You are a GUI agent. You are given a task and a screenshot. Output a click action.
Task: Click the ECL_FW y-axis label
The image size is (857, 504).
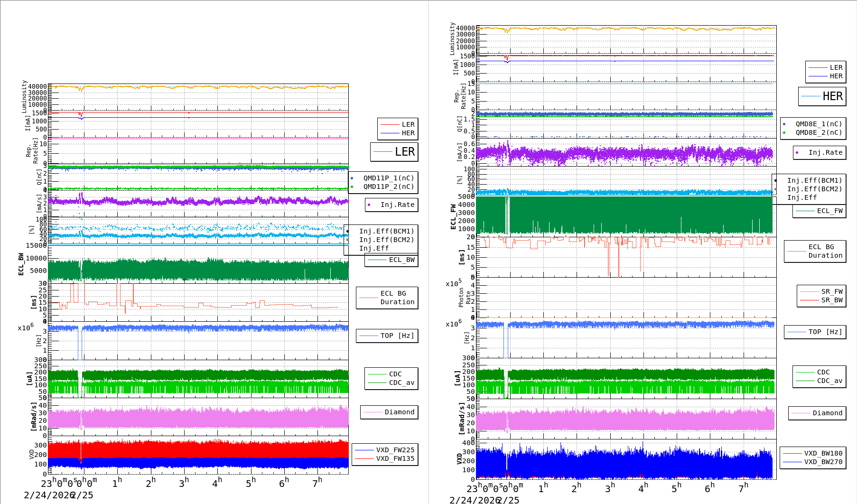tap(453, 216)
